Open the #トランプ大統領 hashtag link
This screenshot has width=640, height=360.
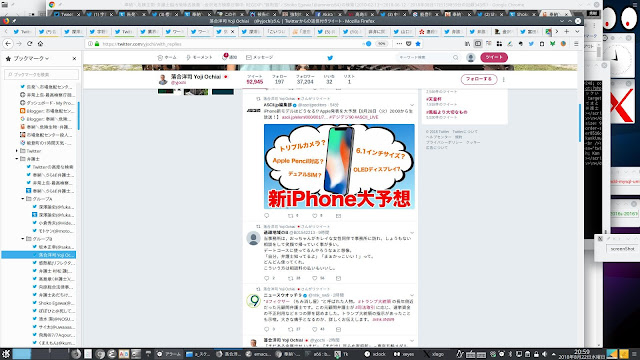click(x=374, y=301)
